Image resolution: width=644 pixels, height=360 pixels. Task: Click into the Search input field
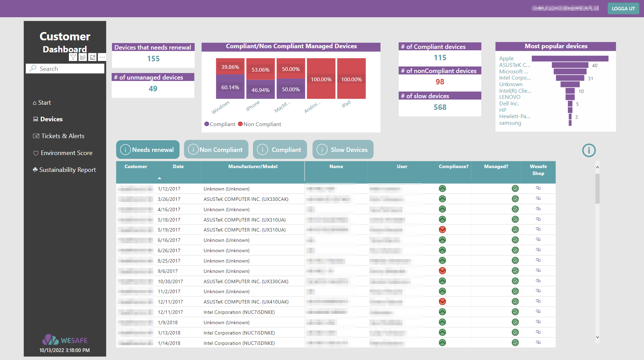pos(69,69)
